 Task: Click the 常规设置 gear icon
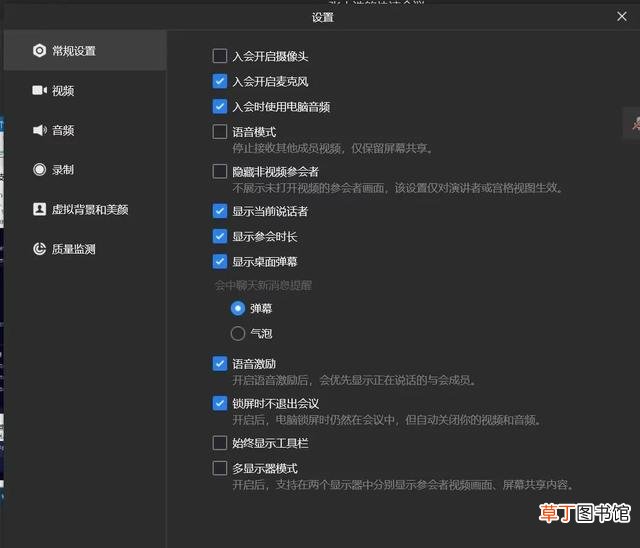click(x=40, y=51)
